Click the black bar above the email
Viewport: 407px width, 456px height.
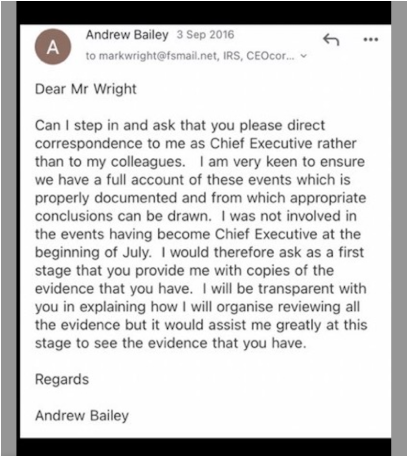click(x=204, y=12)
